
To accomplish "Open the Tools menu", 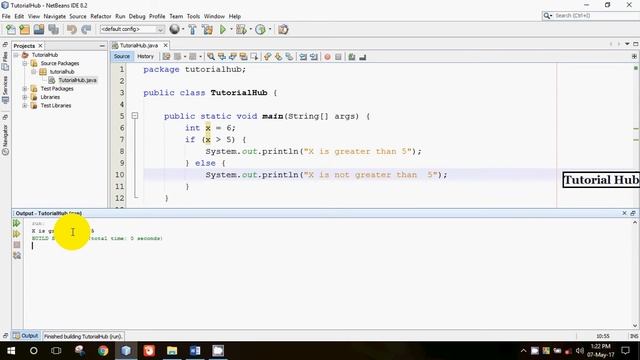I will pos(193,16).
